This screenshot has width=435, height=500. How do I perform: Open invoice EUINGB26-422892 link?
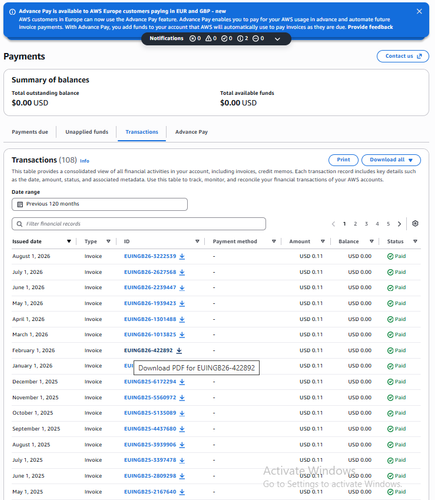(148, 350)
